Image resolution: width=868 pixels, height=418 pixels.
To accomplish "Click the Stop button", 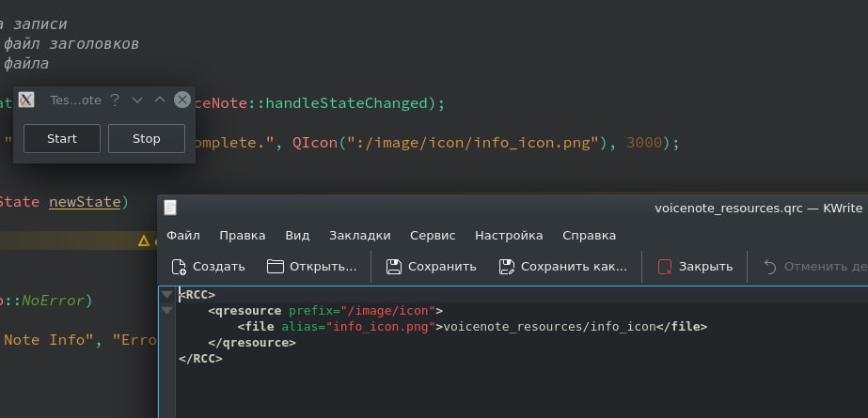I will point(146,138).
